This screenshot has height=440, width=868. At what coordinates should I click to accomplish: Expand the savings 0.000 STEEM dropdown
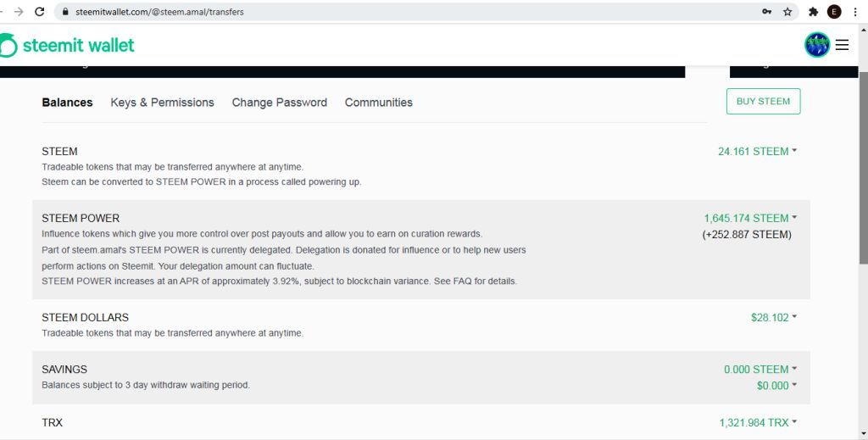760,369
